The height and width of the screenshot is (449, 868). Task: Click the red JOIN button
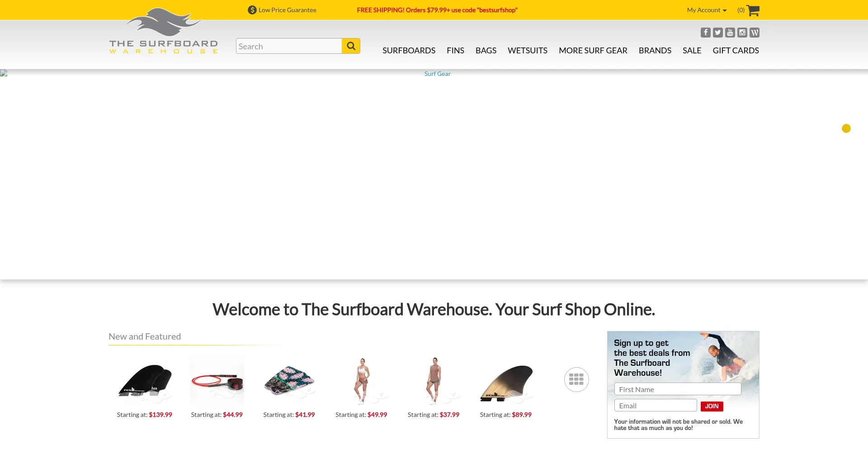click(712, 406)
